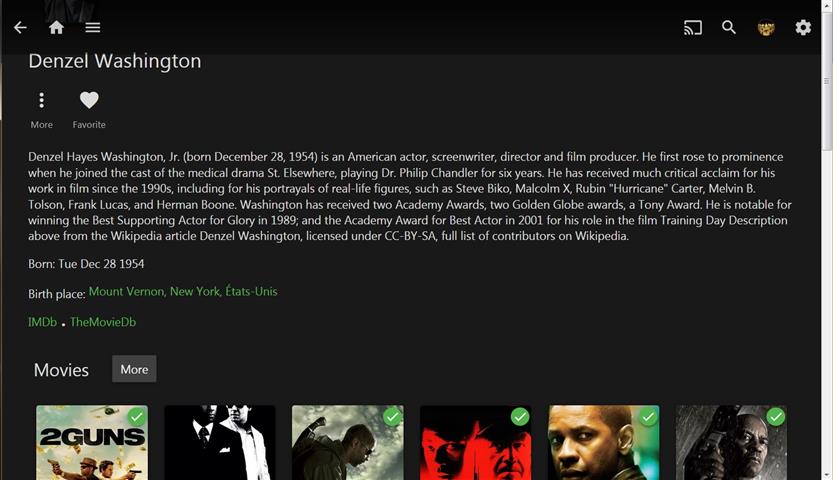Click the Cast to device icon
833x480 pixels.
coord(693,28)
